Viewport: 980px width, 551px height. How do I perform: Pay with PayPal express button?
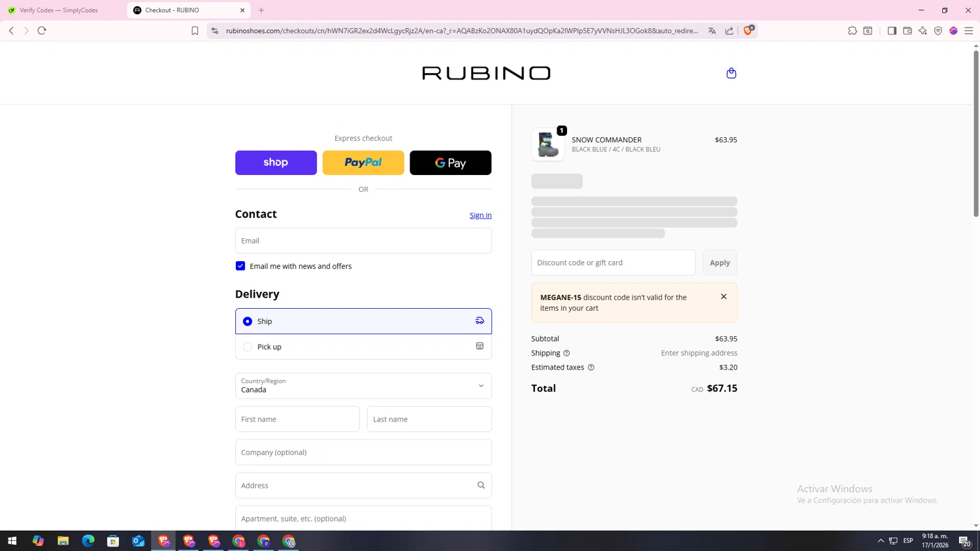point(363,163)
